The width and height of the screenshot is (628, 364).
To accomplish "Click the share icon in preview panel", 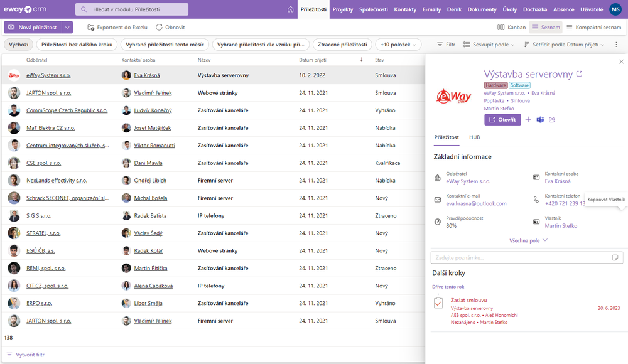I will click(552, 120).
